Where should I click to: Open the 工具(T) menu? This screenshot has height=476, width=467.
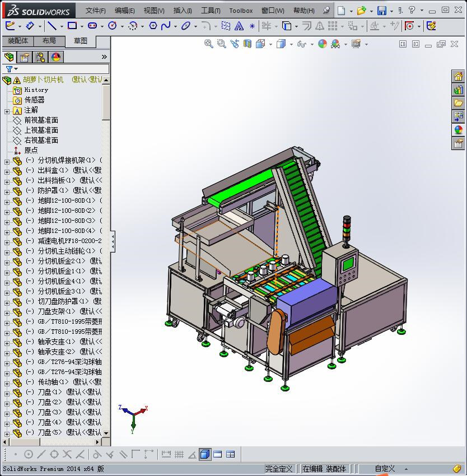[x=211, y=11]
